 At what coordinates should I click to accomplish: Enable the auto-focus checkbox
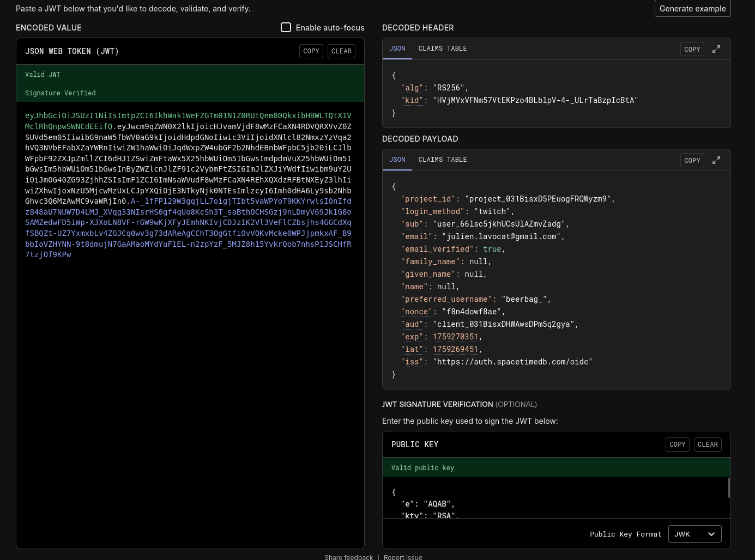[x=286, y=27]
